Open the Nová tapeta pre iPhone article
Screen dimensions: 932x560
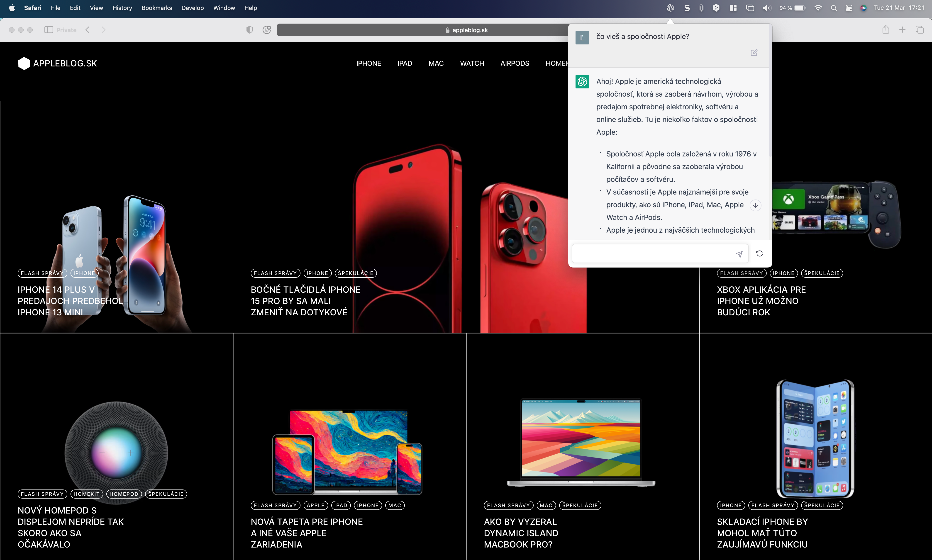pos(306,533)
